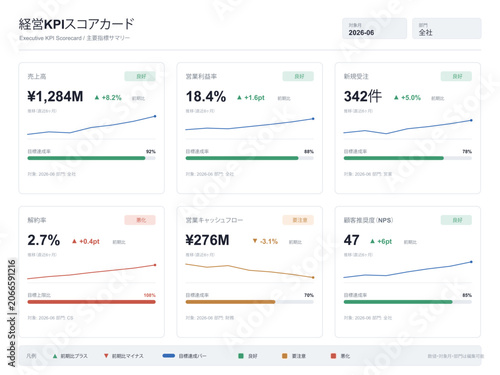This screenshot has height=375, width=500.
Task: Click the 18.4% value
Action: [x=206, y=97]
